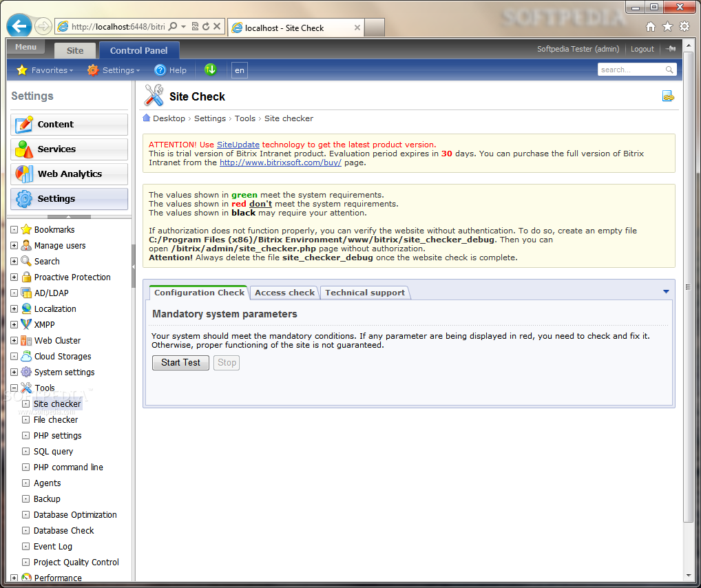Image resolution: width=701 pixels, height=588 pixels.
Task: Open the bitrixsoft.com/buy link
Action: [x=280, y=162]
